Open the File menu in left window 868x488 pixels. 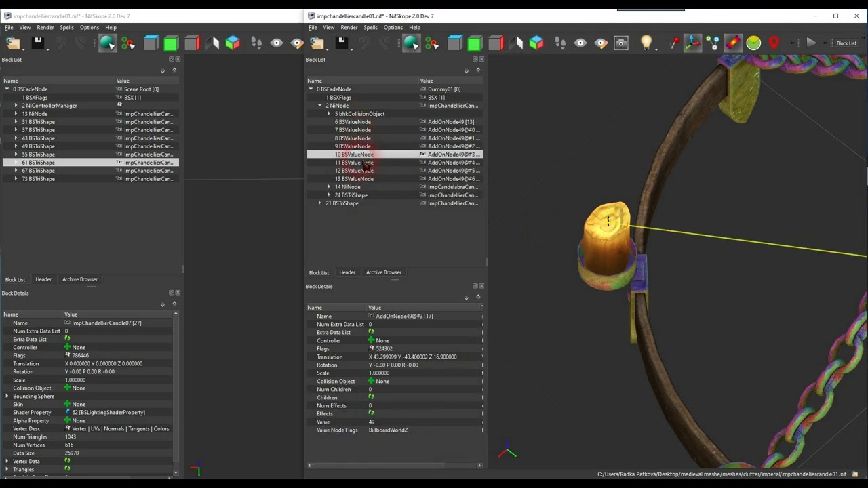pos(9,28)
